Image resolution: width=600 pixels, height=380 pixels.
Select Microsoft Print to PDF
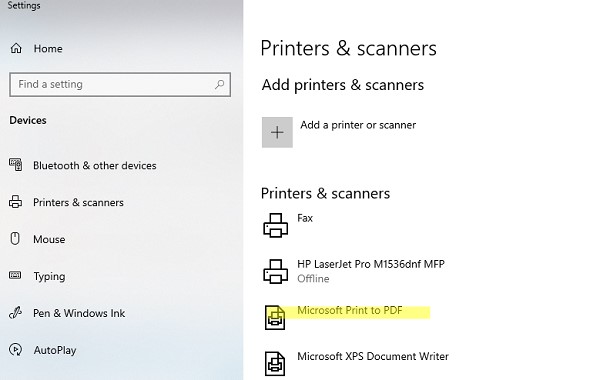pyautogui.click(x=350, y=310)
